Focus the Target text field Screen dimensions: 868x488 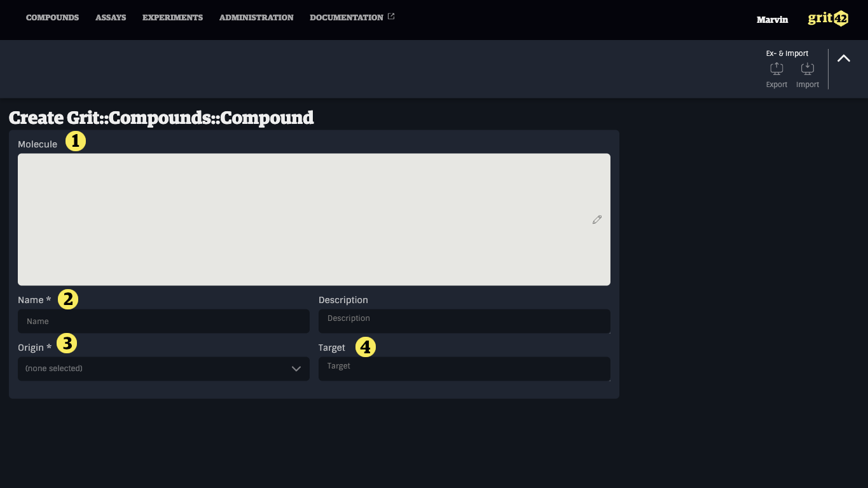(x=464, y=369)
